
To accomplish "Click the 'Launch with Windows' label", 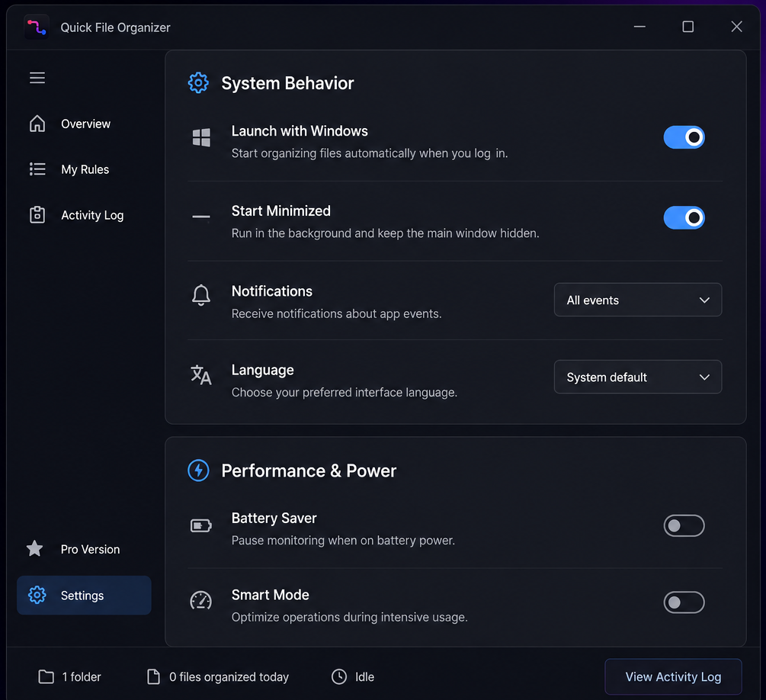I will coord(300,131).
